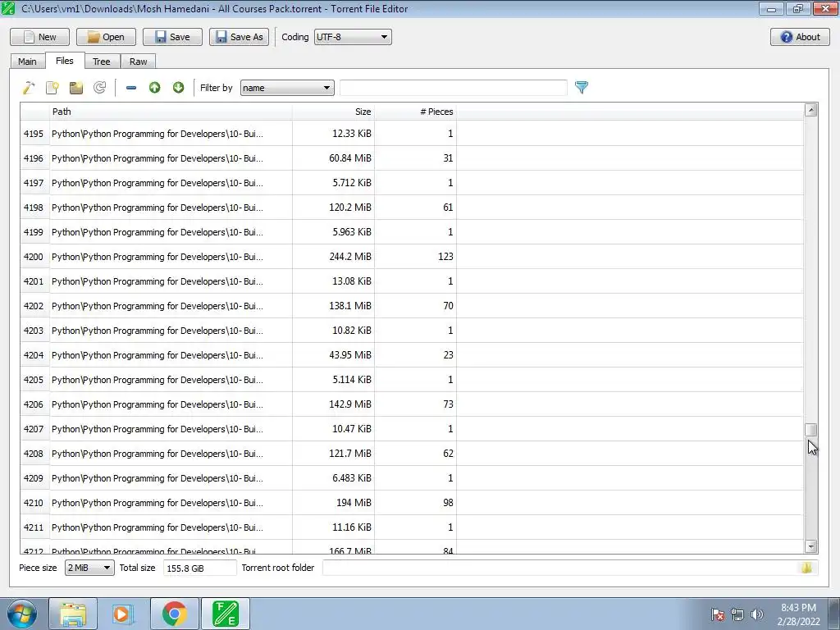
Task: Select the Files tab
Action: point(64,61)
